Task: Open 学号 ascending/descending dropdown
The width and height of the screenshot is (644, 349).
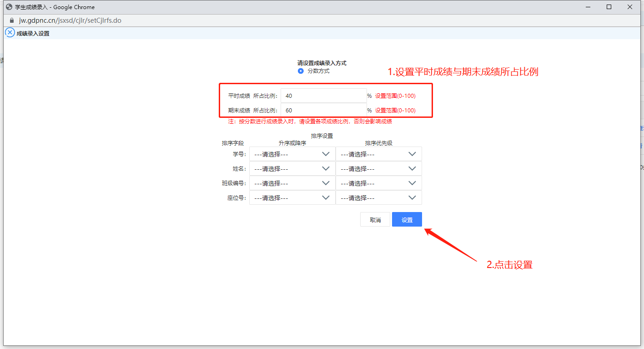Action: [x=292, y=154]
